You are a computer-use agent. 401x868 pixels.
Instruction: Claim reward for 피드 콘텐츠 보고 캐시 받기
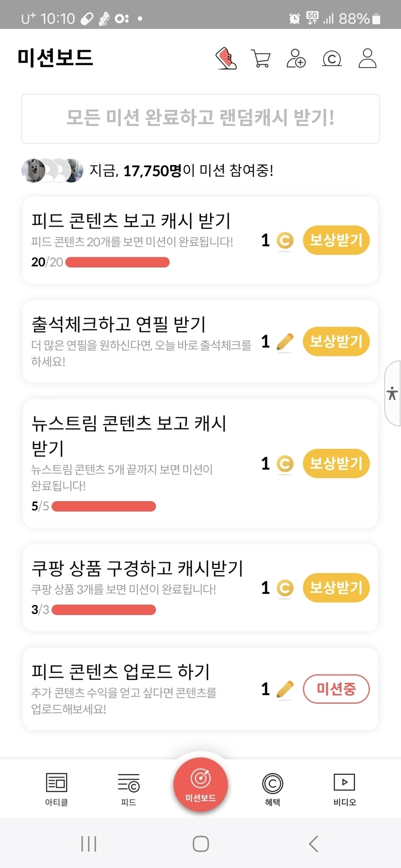pos(336,240)
